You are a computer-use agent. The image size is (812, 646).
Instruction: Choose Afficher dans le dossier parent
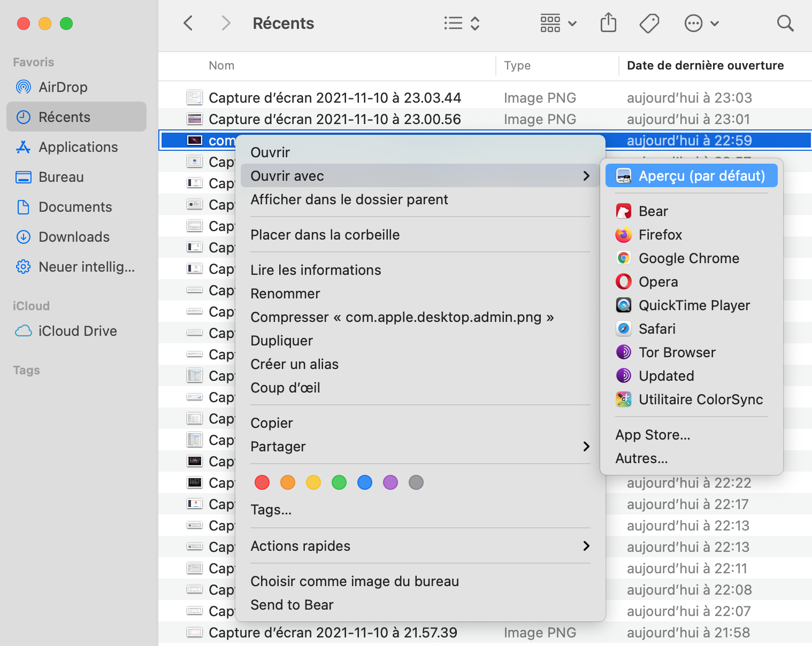click(x=420, y=199)
